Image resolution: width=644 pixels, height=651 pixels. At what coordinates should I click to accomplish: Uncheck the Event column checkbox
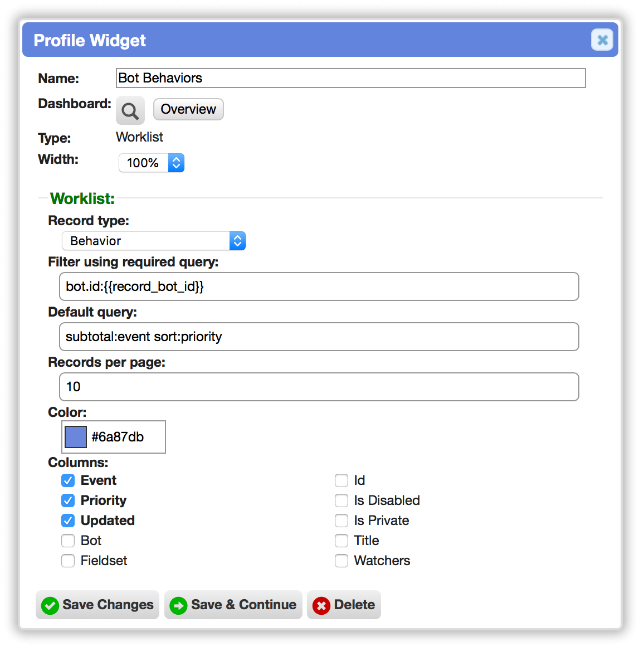[x=68, y=480]
